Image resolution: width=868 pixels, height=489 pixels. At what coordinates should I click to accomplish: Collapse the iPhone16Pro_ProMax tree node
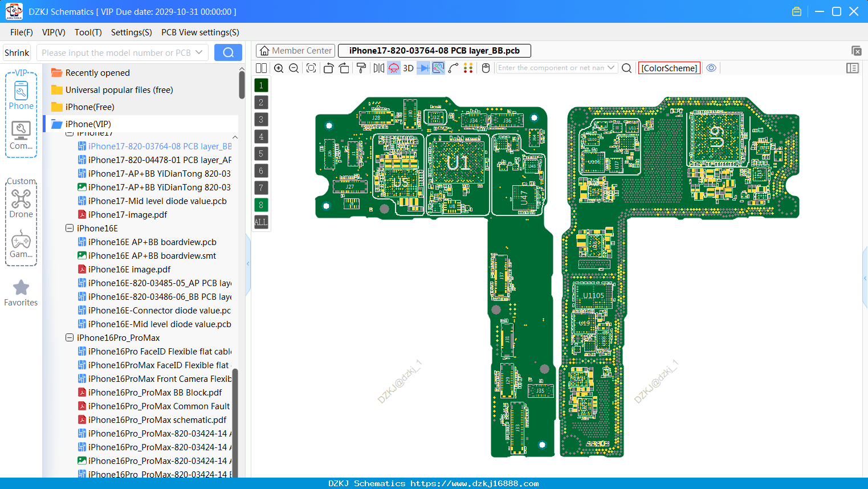(x=70, y=337)
